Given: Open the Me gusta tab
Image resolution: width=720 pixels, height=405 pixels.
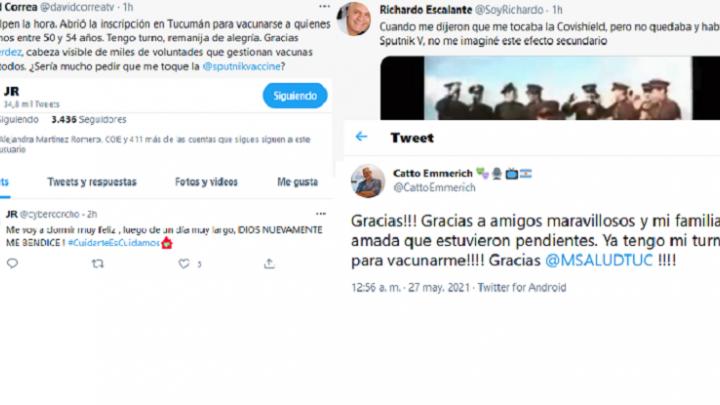Looking at the screenshot, I should (297, 182).
